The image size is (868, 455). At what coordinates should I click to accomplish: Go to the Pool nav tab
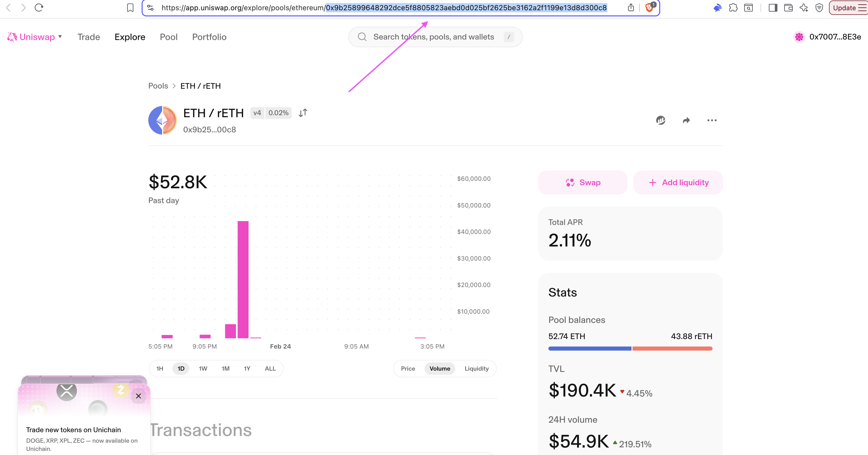(x=169, y=37)
